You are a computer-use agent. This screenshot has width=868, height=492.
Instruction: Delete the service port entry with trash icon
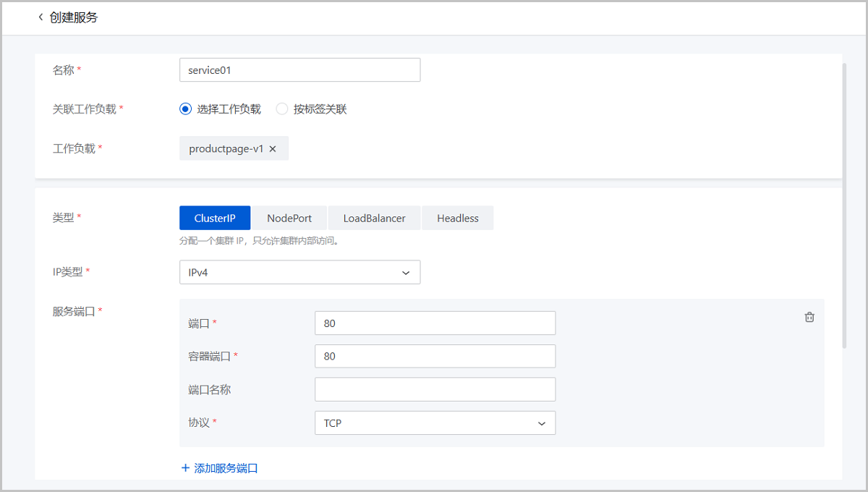809,317
